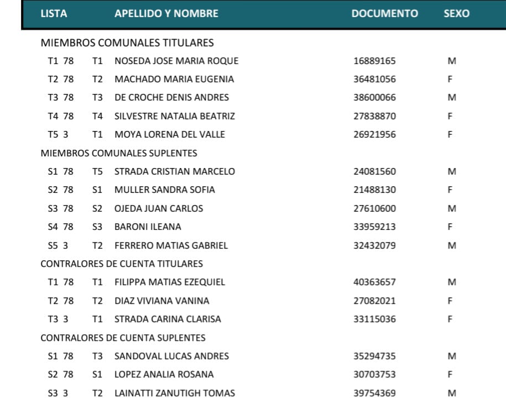
Task: Click document number 38600066
Action: point(374,97)
